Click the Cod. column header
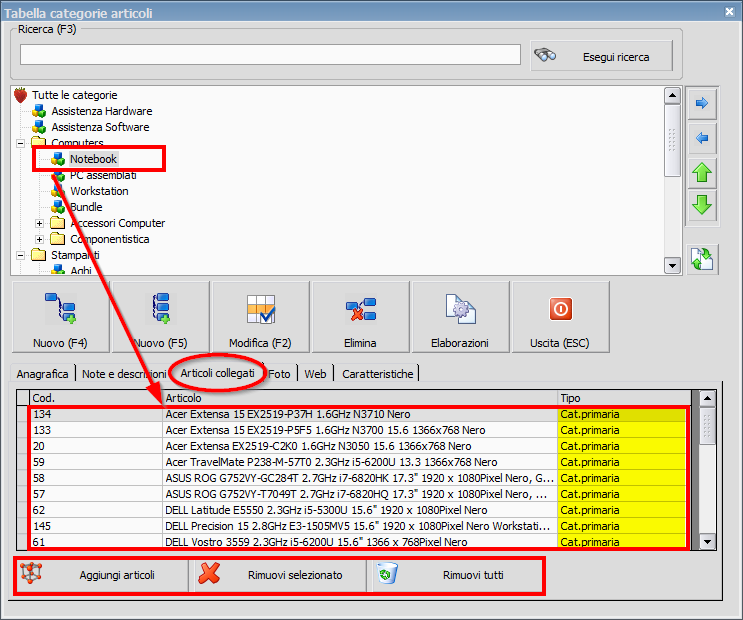Image resolution: width=743 pixels, height=620 pixels. 96,398
